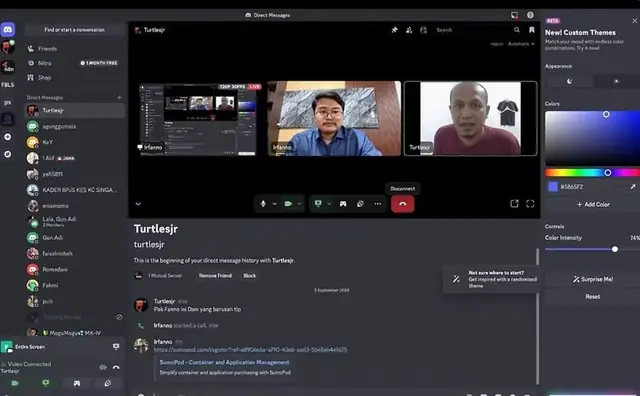Viewport: 640px width, 396px height.
Task: Open the KeY direct message
Action: click(74, 142)
